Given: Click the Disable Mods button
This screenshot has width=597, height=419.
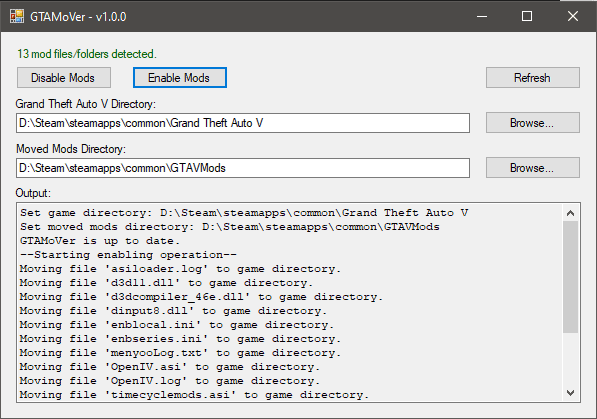Looking at the screenshot, I should [x=64, y=78].
